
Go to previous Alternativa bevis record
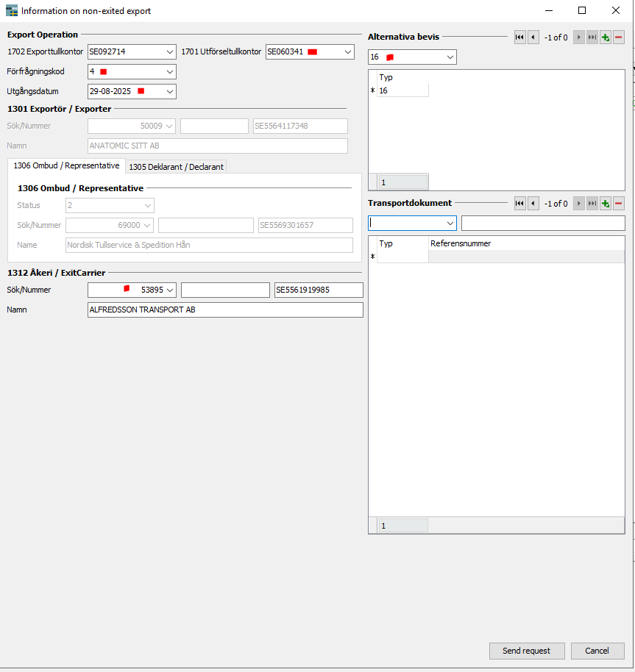pyautogui.click(x=533, y=37)
